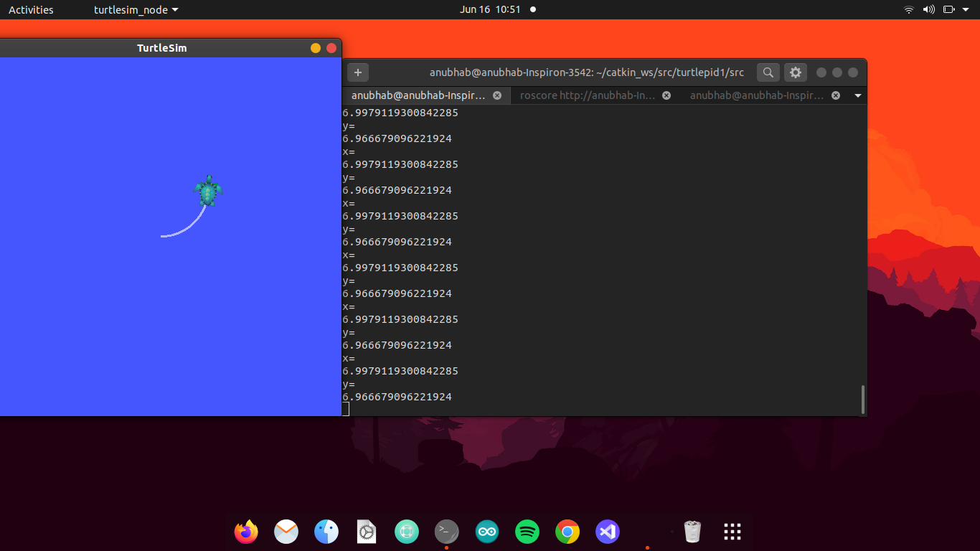Open Spotify from the dock
980x551 pixels.
(x=527, y=532)
